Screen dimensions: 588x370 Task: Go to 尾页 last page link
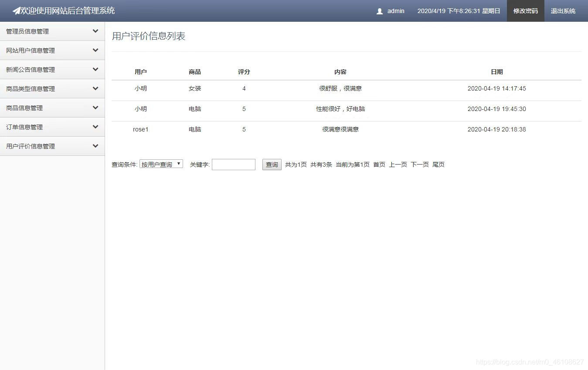pyautogui.click(x=438, y=165)
